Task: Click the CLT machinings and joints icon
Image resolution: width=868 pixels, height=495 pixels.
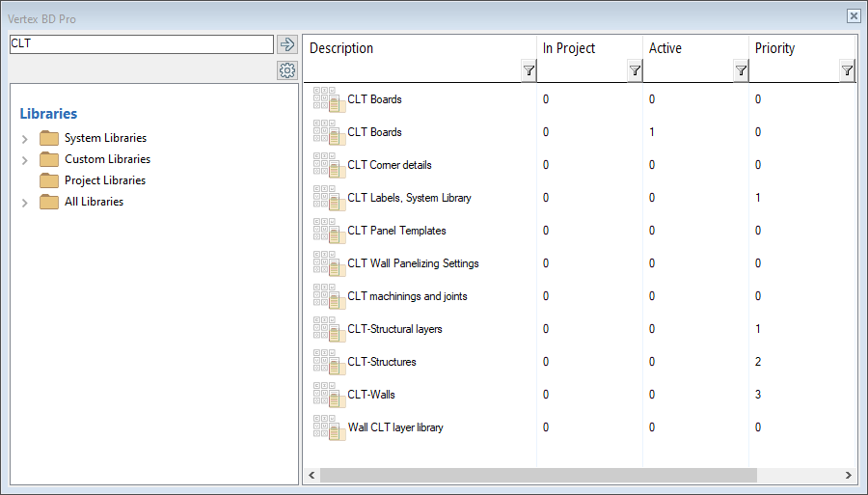Action: pyautogui.click(x=329, y=296)
